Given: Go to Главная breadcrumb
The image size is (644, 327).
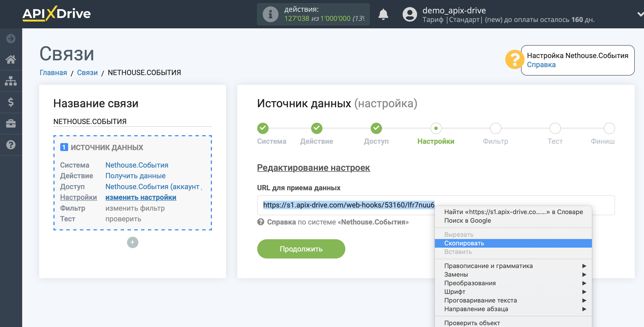Looking at the screenshot, I should point(53,73).
